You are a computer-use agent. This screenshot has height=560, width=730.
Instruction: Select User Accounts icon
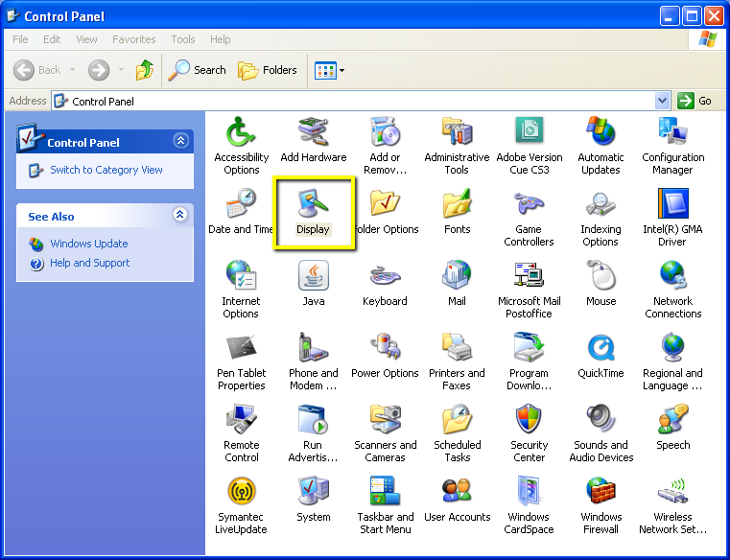457,491
